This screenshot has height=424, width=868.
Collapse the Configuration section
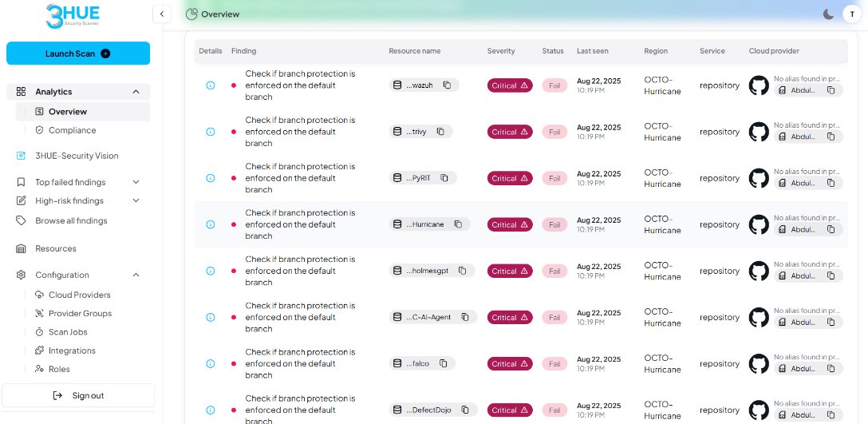(136, 275)
